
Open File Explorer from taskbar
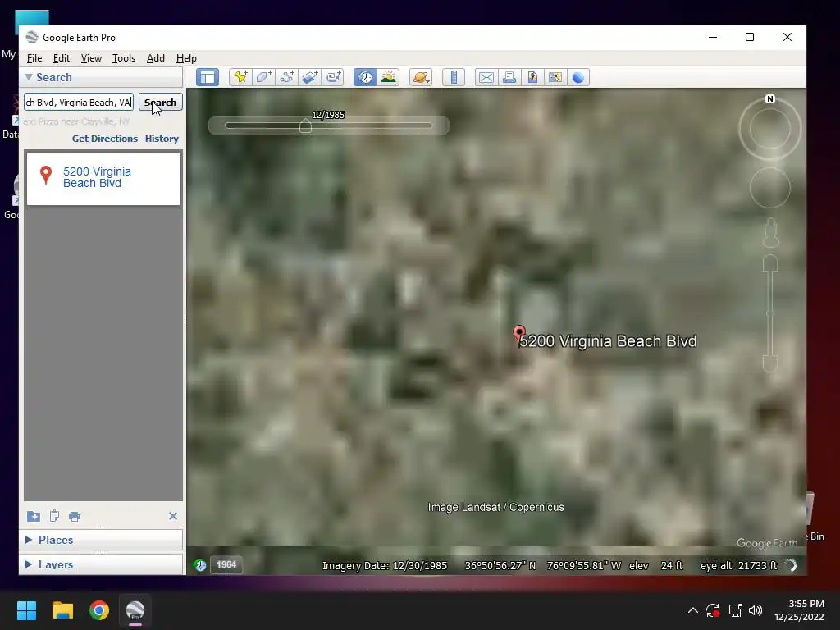62,610
